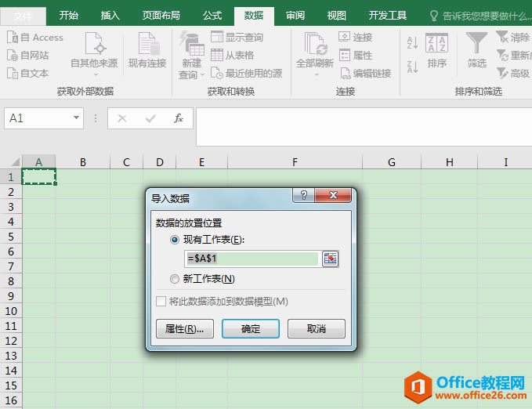Click Show Queries (显示查询)
Viewport: 532px width, 409px height.
(237, 37)
